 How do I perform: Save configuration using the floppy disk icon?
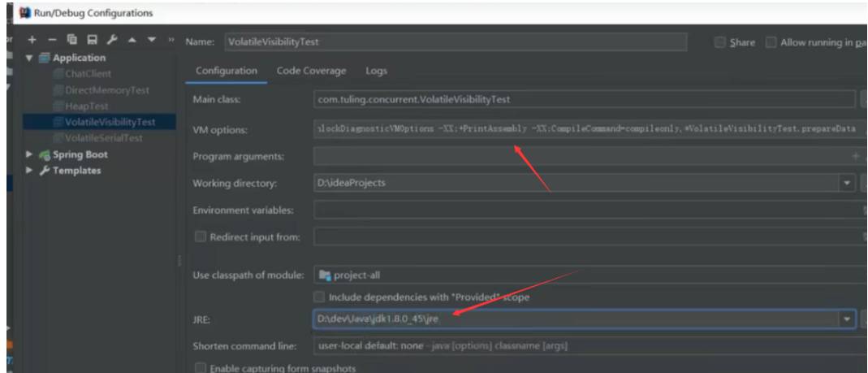pos(92,40)
